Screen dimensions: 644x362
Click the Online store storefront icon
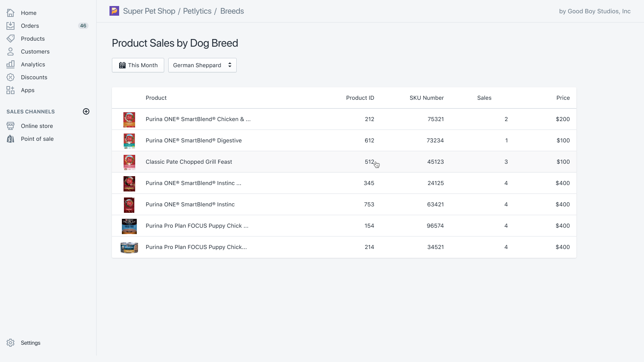[10, 125]
